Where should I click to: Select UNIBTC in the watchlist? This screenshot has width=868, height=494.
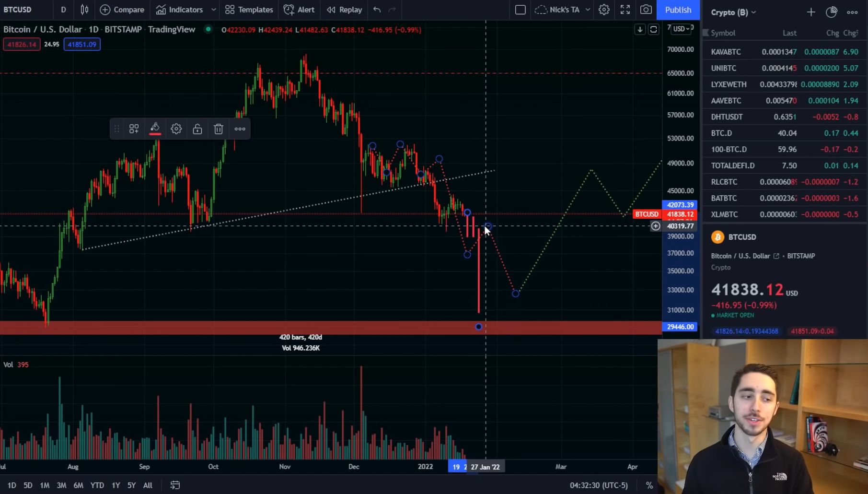(x=785, y=68)
